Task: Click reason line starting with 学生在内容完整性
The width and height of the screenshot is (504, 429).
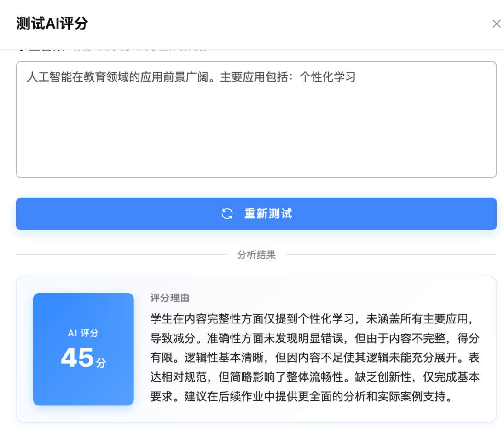Action: 315,319
